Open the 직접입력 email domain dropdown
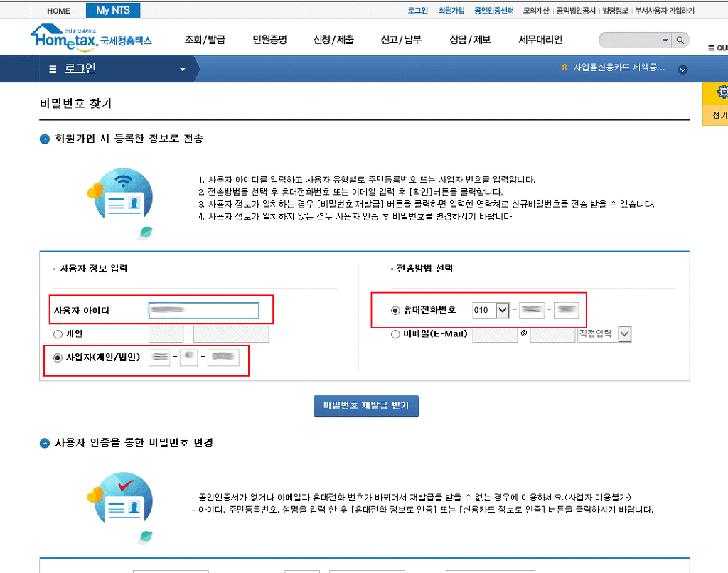 (x=625, y=334)
